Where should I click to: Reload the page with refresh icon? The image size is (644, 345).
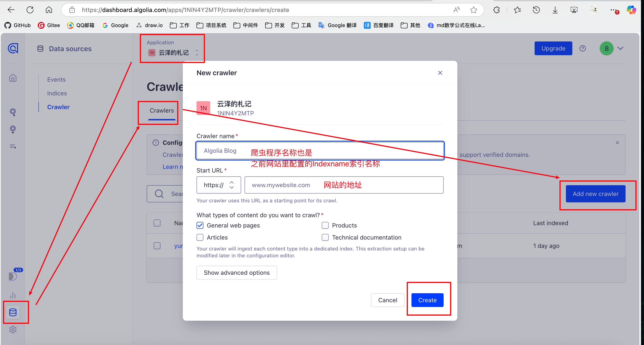(30, 10)
